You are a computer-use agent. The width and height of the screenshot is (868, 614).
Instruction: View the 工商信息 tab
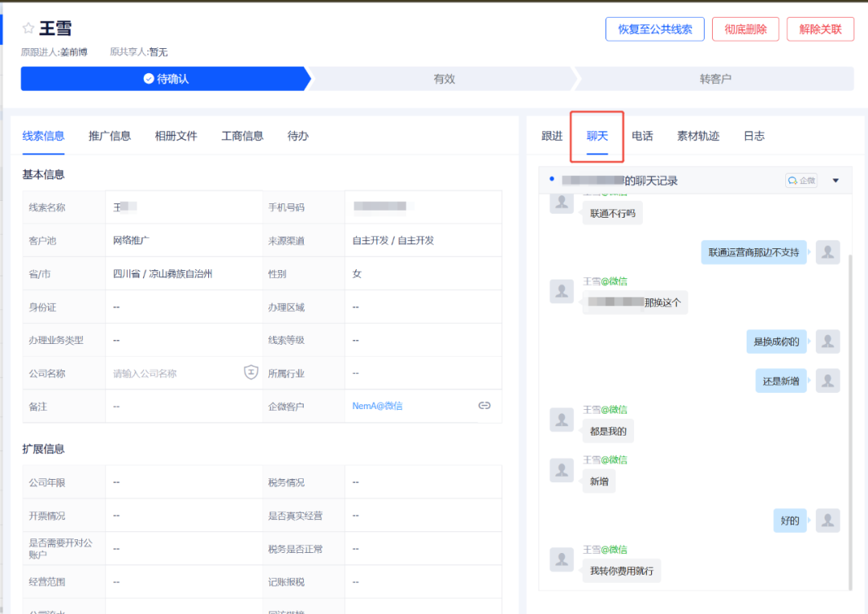pos(241,136)
